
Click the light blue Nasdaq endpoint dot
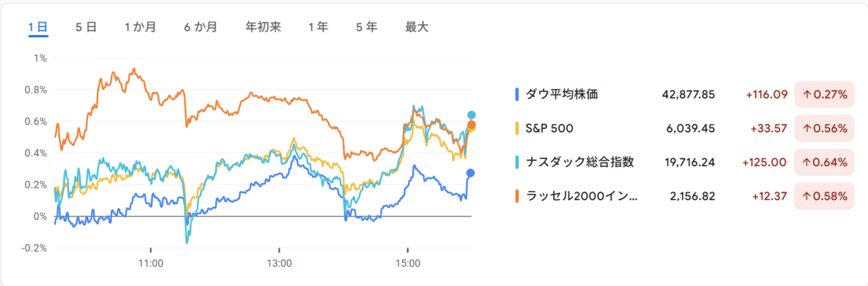click(x=471, y=115)
